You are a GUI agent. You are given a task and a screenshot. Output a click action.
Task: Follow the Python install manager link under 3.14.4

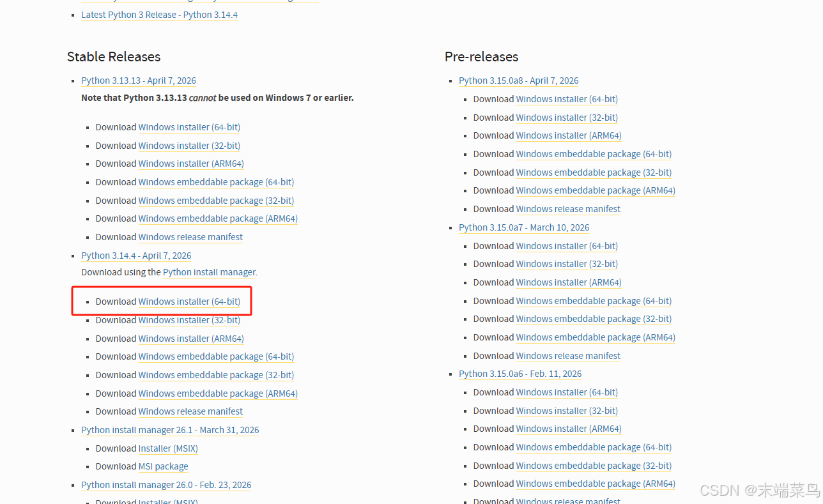209,272
